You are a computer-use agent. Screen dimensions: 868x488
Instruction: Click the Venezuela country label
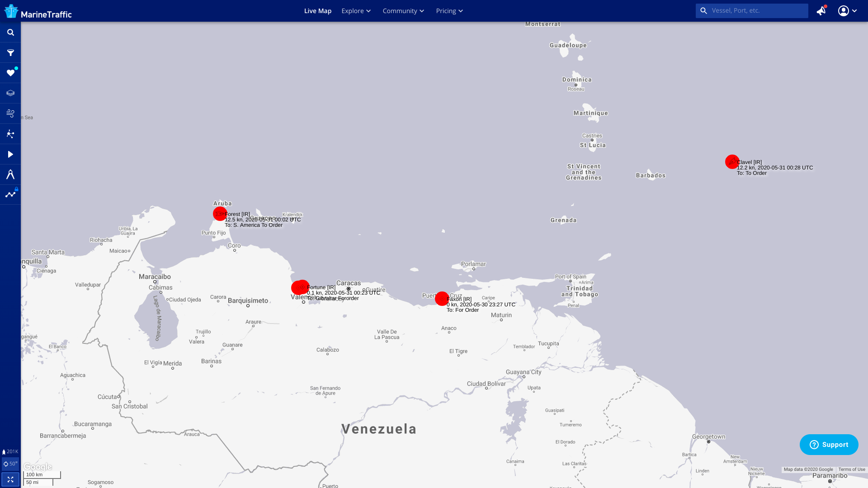(379, 429)
